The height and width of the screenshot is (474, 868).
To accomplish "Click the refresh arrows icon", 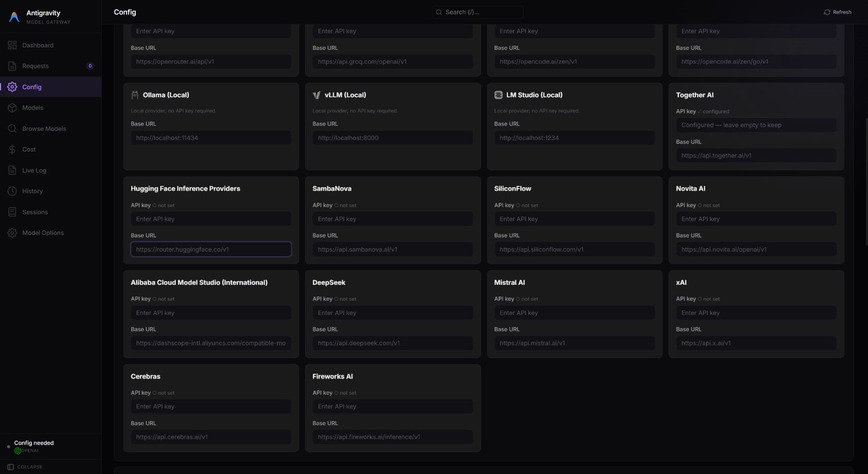I will pyautogui.click(x=827, y=12).
